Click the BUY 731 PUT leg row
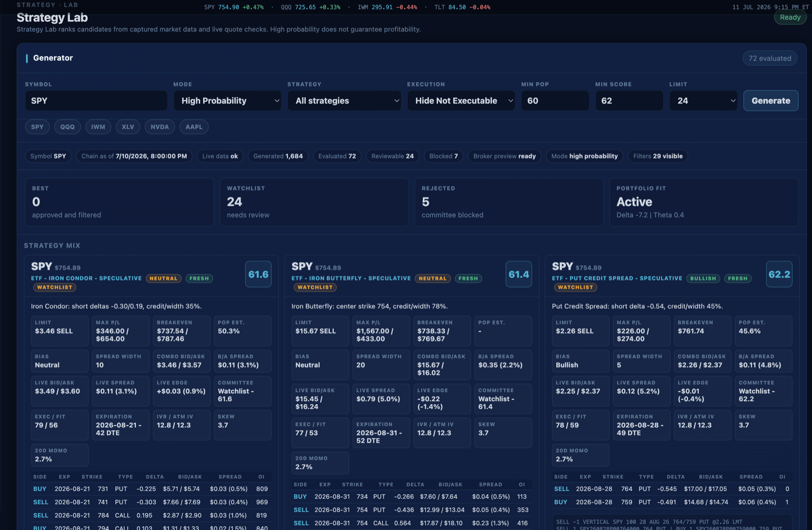Image resolution: width=812 pixels, height=530 pixels. point(151,489)
